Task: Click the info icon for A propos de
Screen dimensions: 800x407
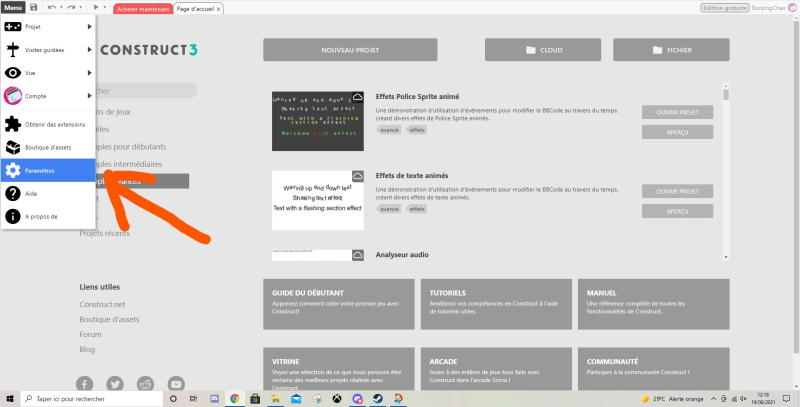Action: (13, 217)
